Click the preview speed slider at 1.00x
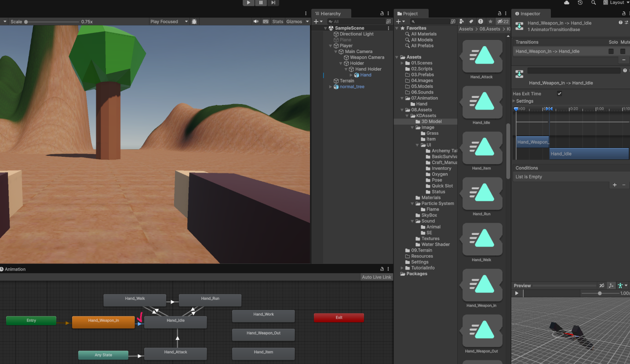Screen dimensions: 630x364 point(600,293)
